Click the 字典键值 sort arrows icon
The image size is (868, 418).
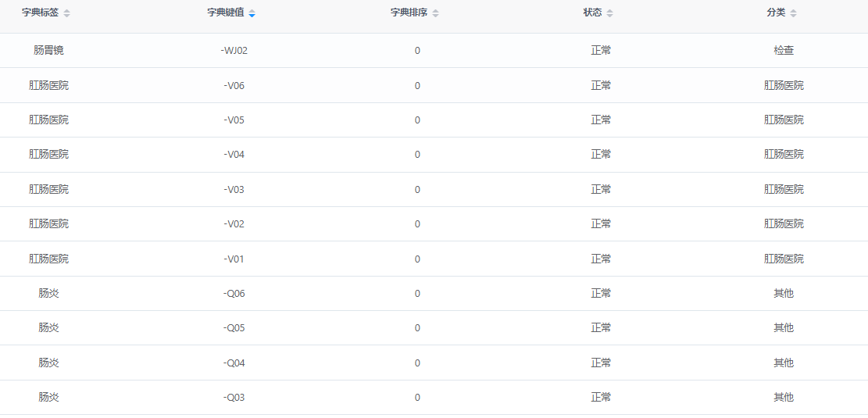(252, 13)
